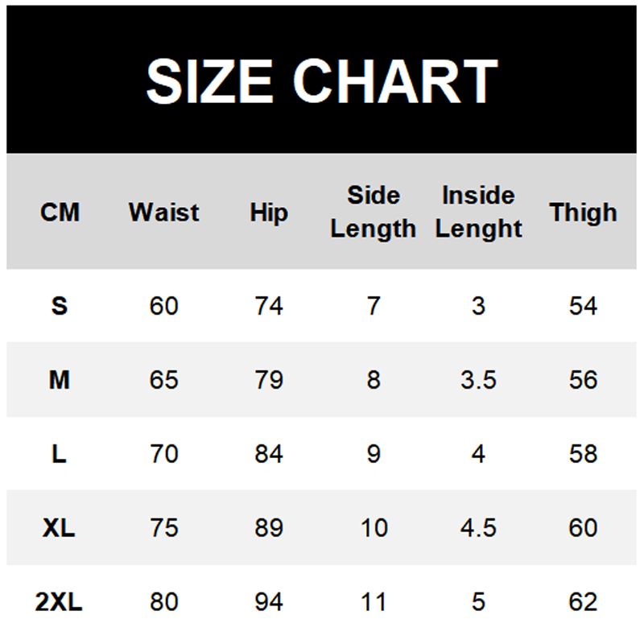Image resolution: width=644 pixels, height=644 pixels.
Task: Click inside length 3.5 for M
Action: tap(478, 380)
